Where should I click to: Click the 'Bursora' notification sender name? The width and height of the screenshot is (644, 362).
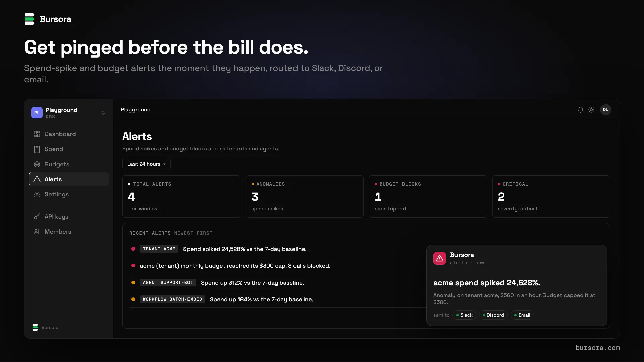(x=462, y=255)
